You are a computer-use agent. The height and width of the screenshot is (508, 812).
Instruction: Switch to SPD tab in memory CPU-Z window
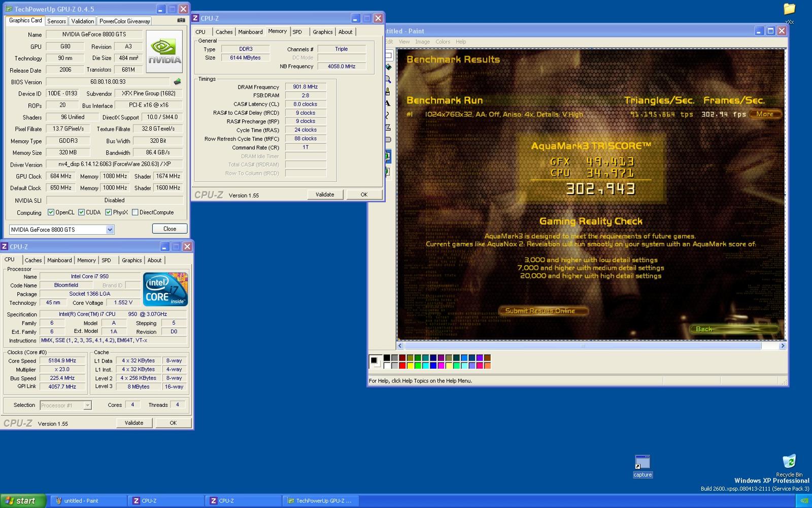(x=297, y=31)
